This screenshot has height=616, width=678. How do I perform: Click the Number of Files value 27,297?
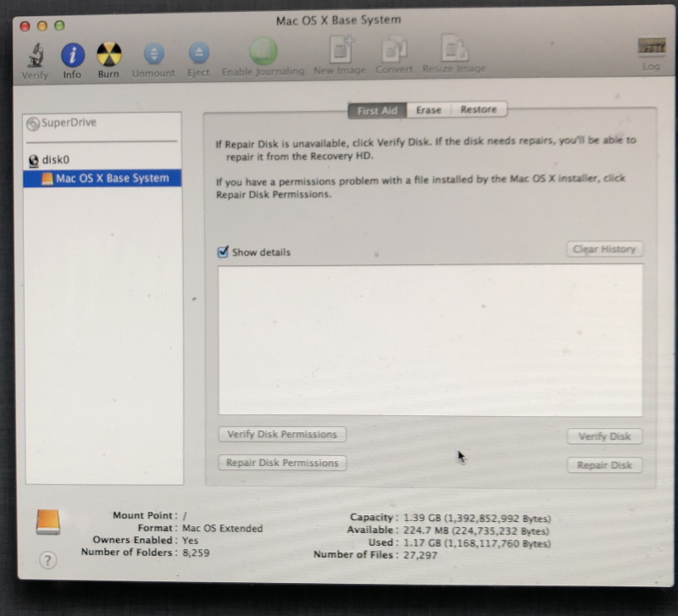[420, 555]
